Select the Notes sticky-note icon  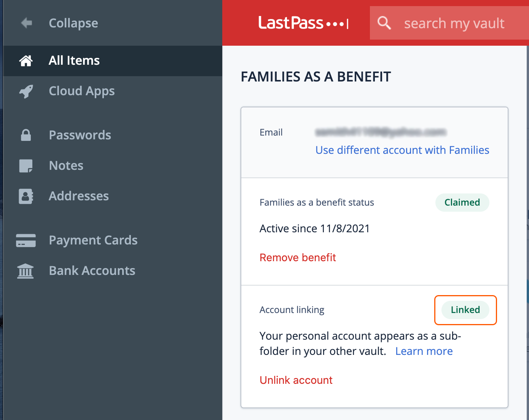(x=25, y=166)
